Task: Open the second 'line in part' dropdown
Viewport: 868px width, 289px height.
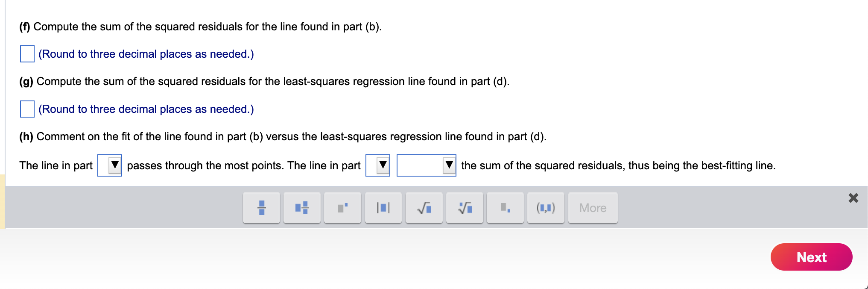Action: point(377,165)
